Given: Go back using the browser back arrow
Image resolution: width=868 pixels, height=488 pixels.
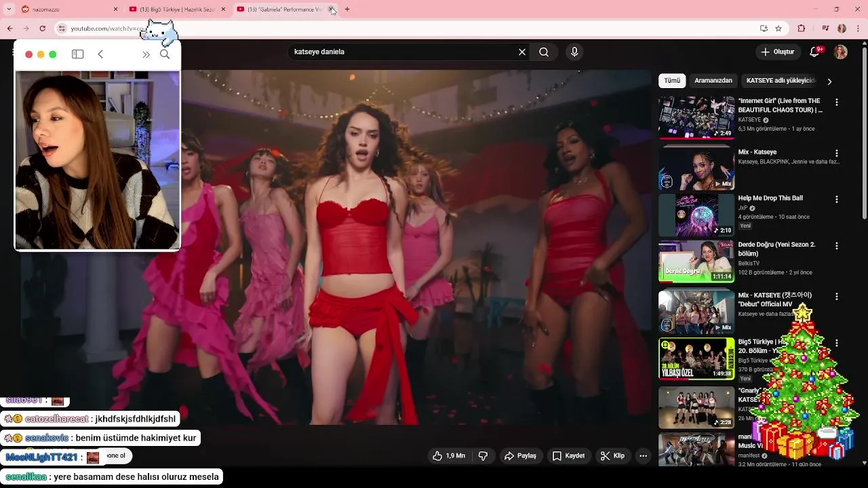Looking at the screenshot, I should 9,28.
